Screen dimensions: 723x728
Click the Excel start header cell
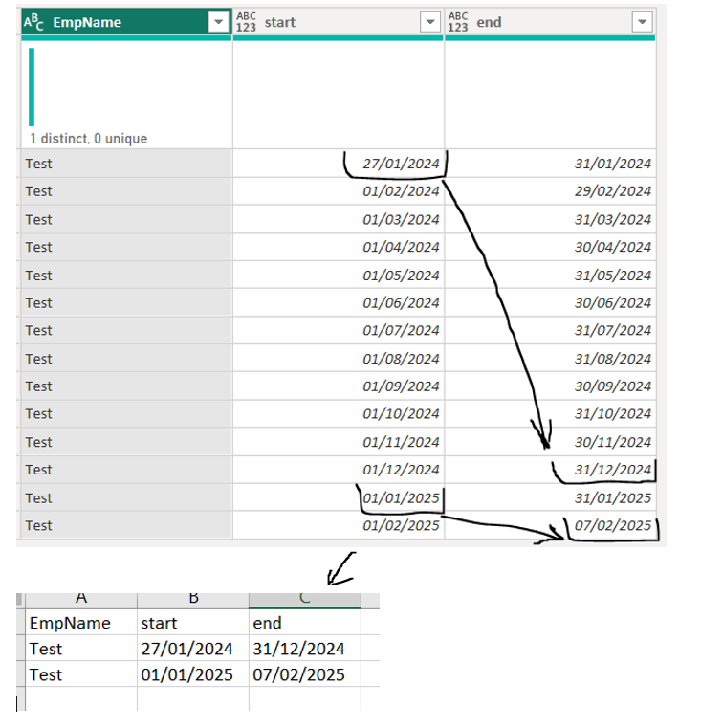coord(193,623)
